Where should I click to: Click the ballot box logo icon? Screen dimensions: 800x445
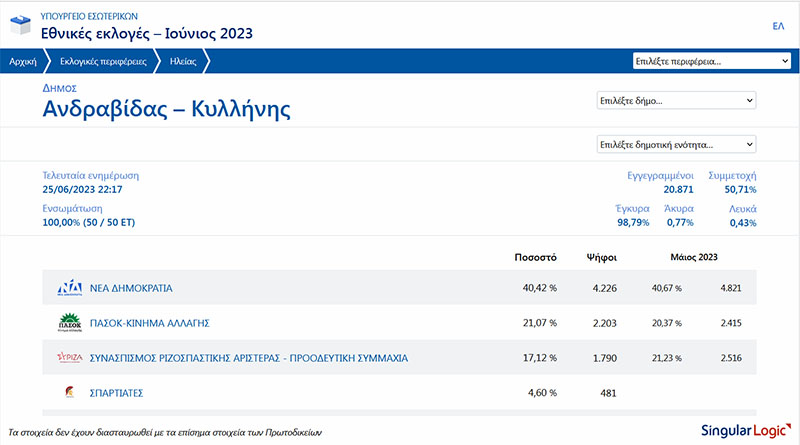(x=19, y=25)
